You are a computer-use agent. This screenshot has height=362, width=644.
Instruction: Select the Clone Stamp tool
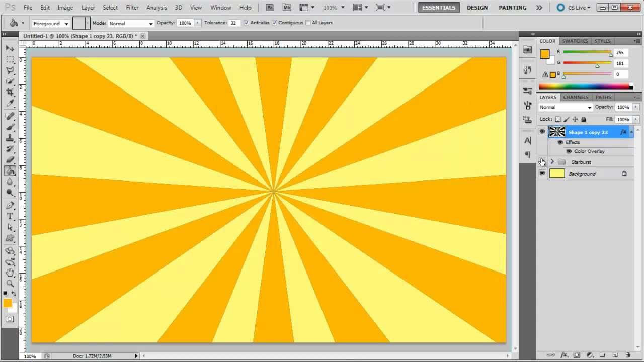click(x=10, y=138)
